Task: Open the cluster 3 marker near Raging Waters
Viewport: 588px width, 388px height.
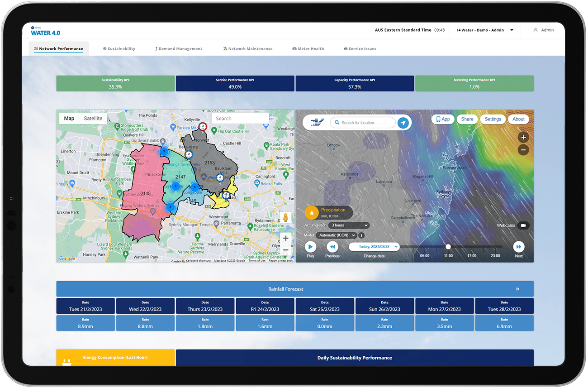Action: 170,207
